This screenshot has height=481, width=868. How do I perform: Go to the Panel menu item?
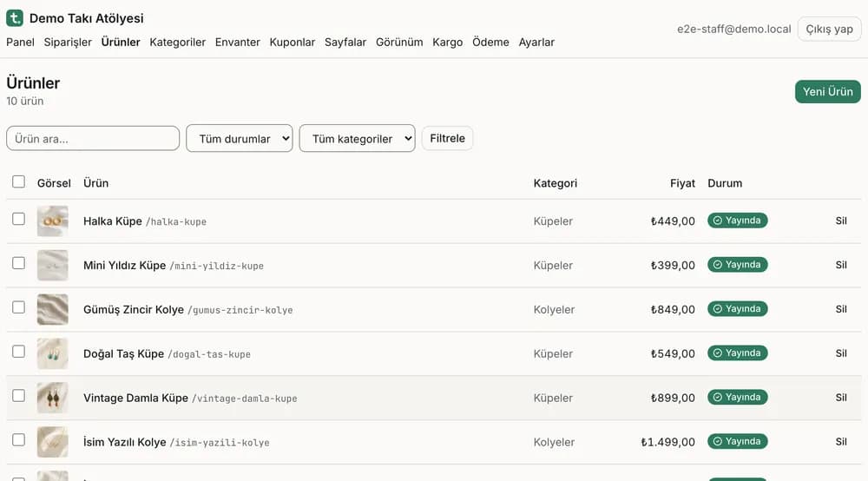coord(21,42)
